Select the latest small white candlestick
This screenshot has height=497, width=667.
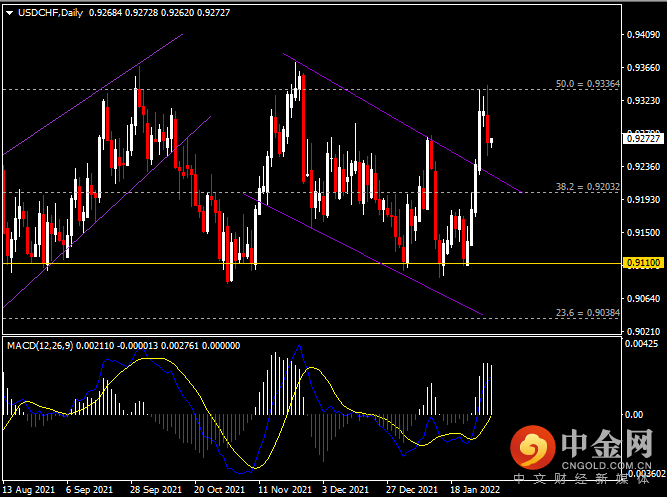[x=491, y=141]
